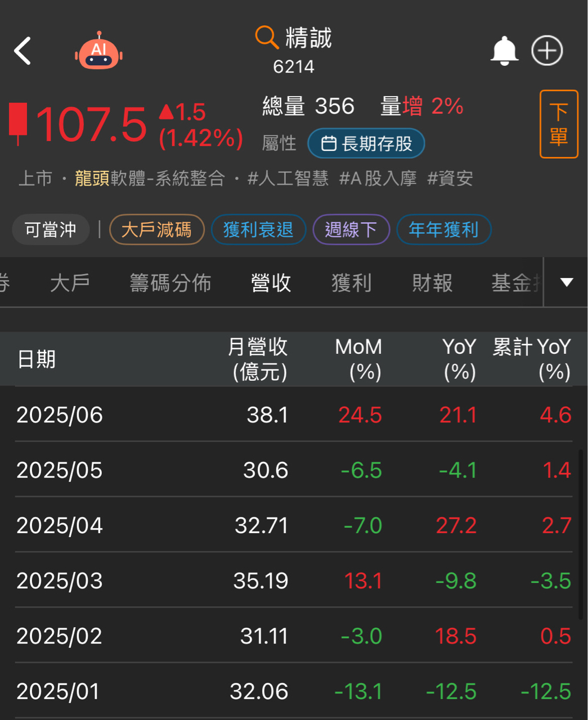
Task: Select the 2025/06 row date
Action: click(60, 415)
